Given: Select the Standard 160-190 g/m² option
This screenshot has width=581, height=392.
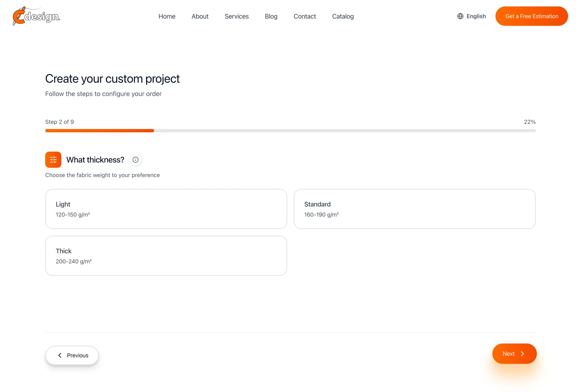Looking at the screenshot, I should click(x=415, y=209).
